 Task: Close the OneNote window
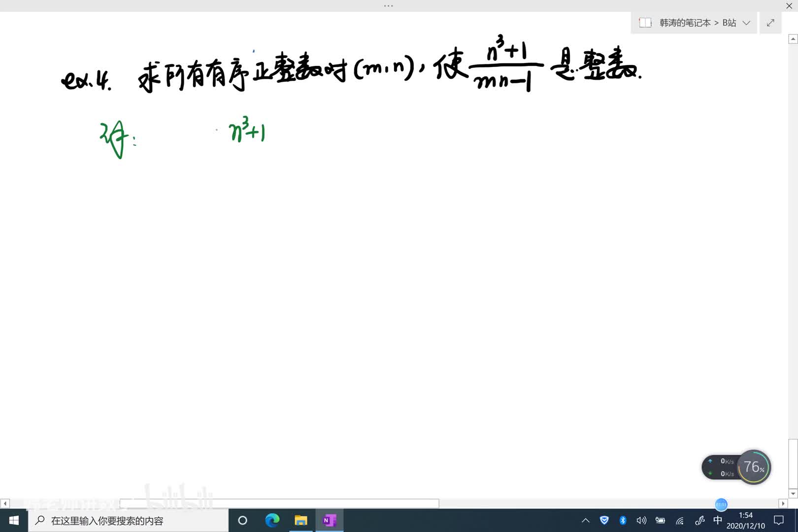click(789, 6)
